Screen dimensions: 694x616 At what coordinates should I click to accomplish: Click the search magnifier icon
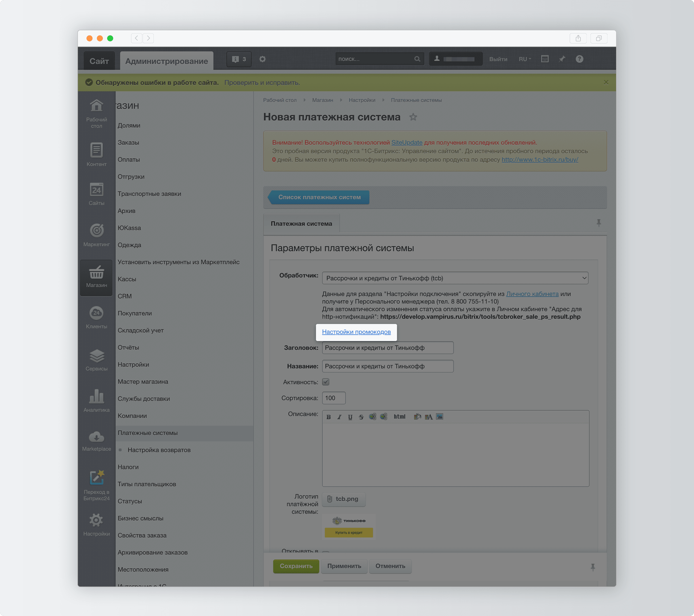(x=417, y=59)
